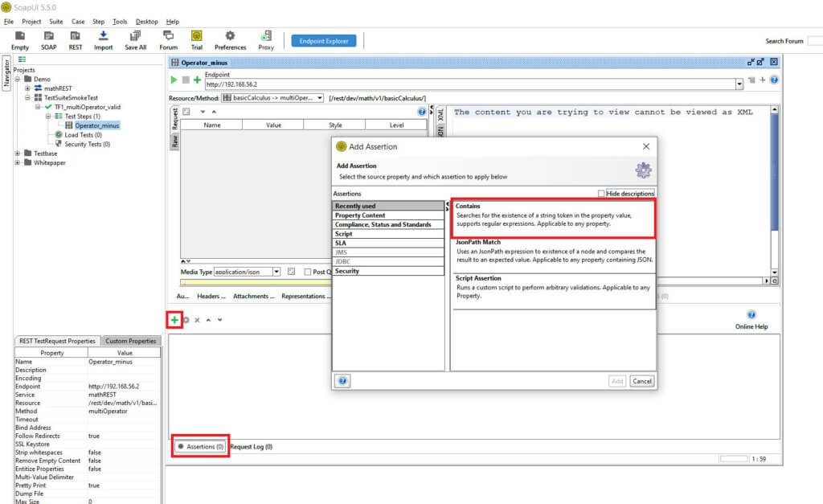Click the SOAP project toolbar icon
This screenshot has width=823, height=504.
pos(49,36)
